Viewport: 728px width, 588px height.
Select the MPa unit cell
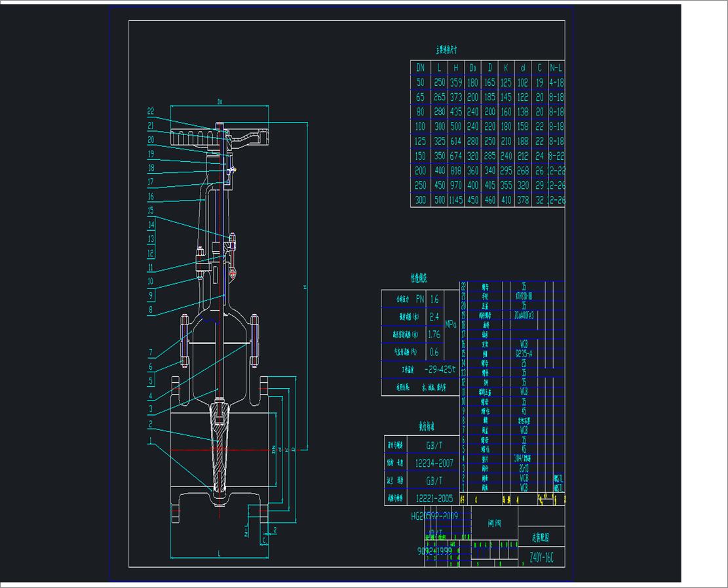pyautogui.click(x=451, y=324)
